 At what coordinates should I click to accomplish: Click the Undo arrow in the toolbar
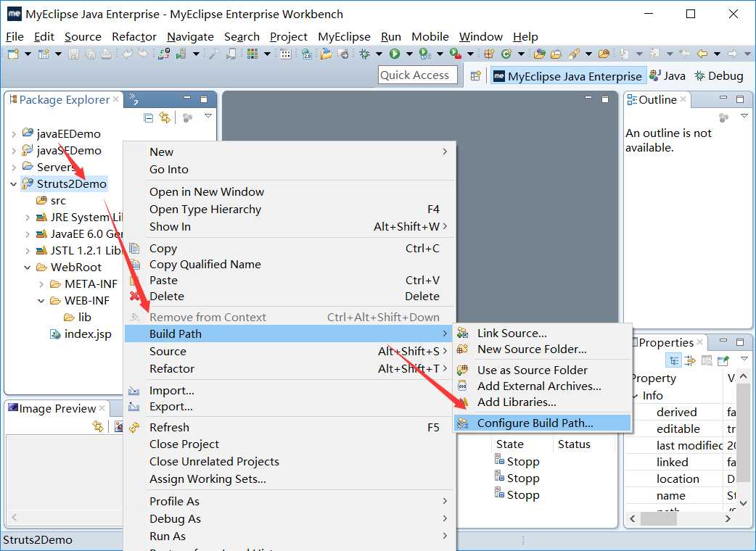[127, 54]
